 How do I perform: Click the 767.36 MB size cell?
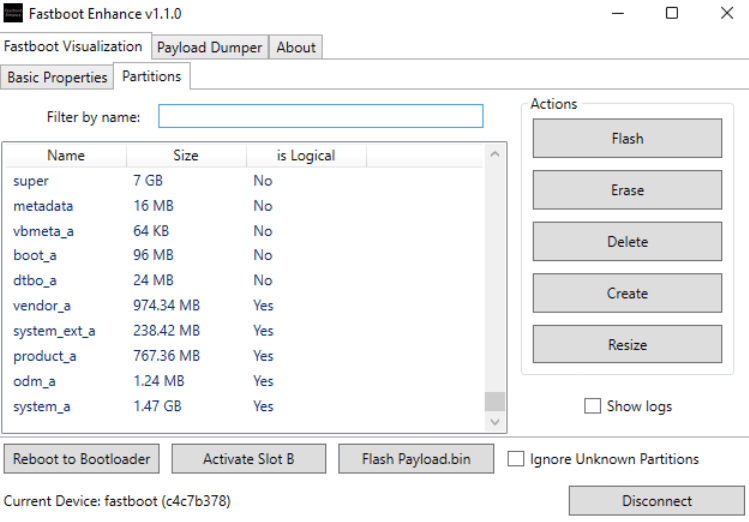[167, 356]
